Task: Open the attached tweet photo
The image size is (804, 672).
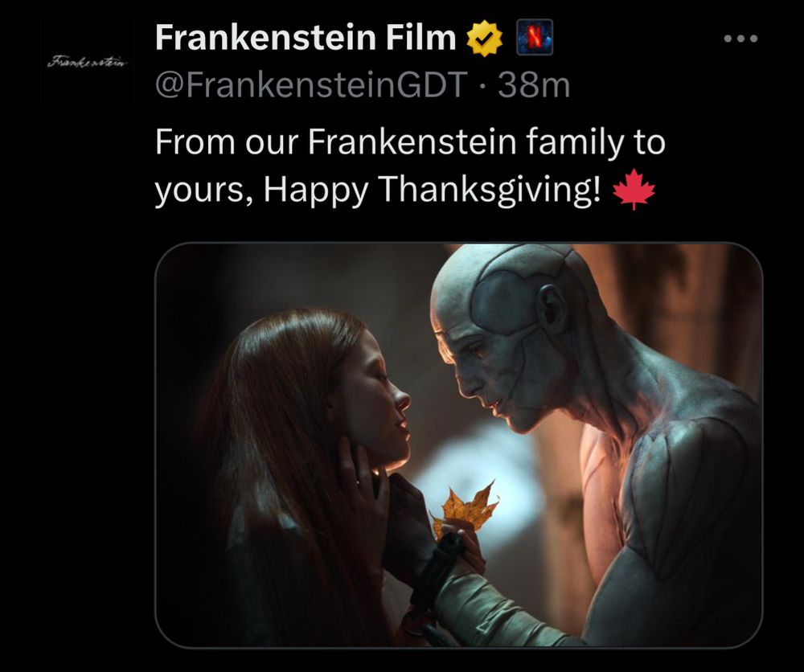Action: point(458,445)
